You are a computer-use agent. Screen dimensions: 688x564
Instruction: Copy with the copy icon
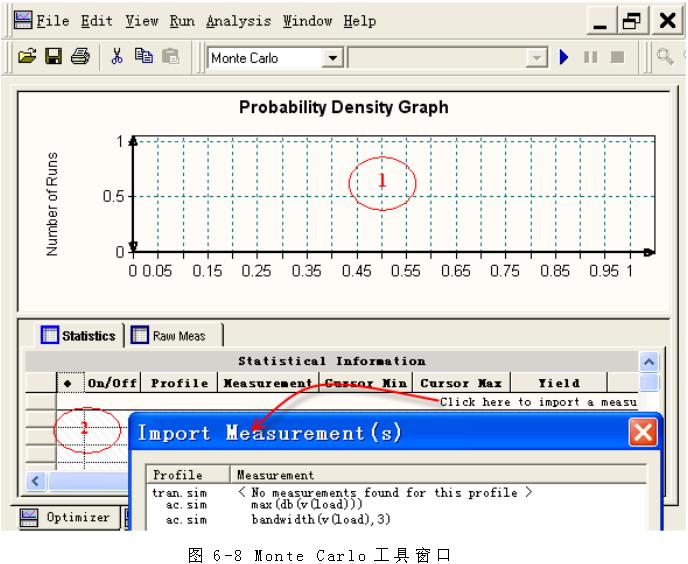[144, 56]
